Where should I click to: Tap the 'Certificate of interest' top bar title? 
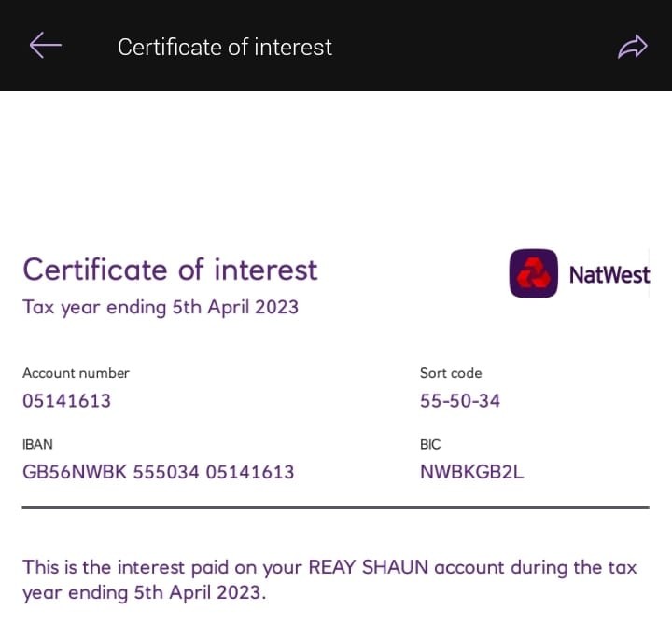[x=224, y=47]
